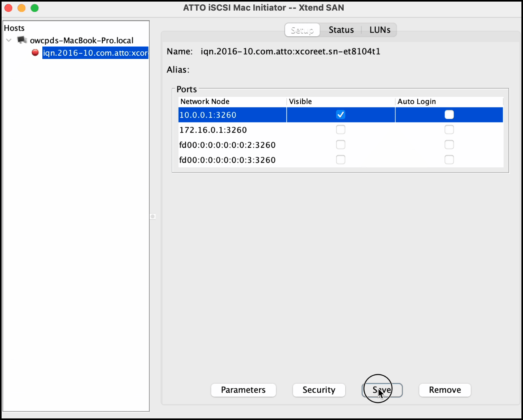
Task: Click the split pane divider handle
Action: coord(153,216)
